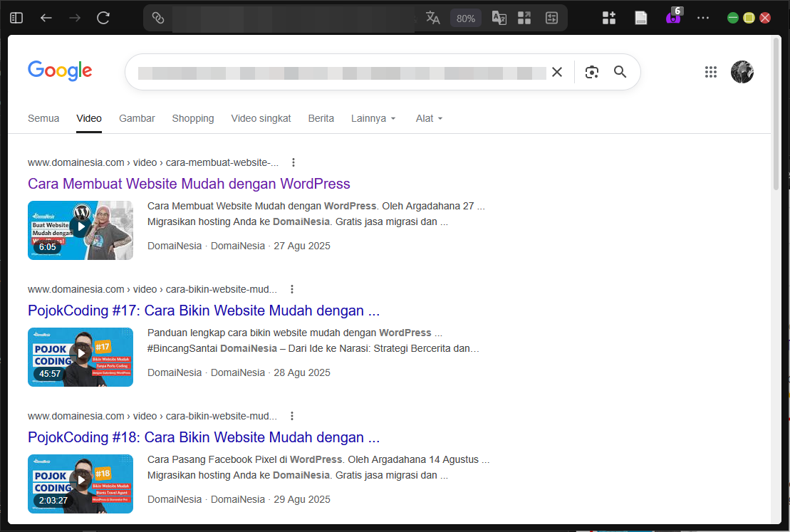Image resolution: width=790 pixels, height=532 pixels.
Task: Open the Alat filter dropdown
Action: click(x=429, y=118)
